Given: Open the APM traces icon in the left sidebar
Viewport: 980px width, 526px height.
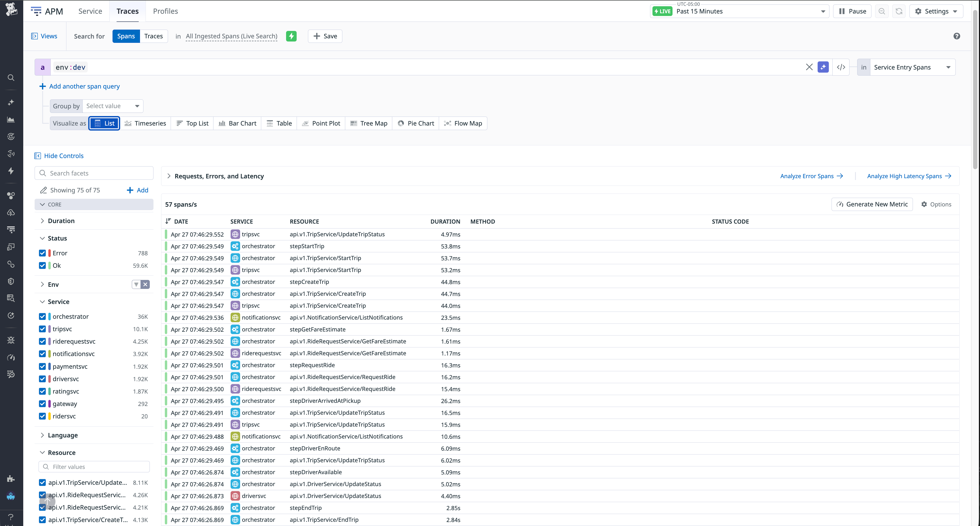Looking at the screenshot, I should [x=11, y=229].
